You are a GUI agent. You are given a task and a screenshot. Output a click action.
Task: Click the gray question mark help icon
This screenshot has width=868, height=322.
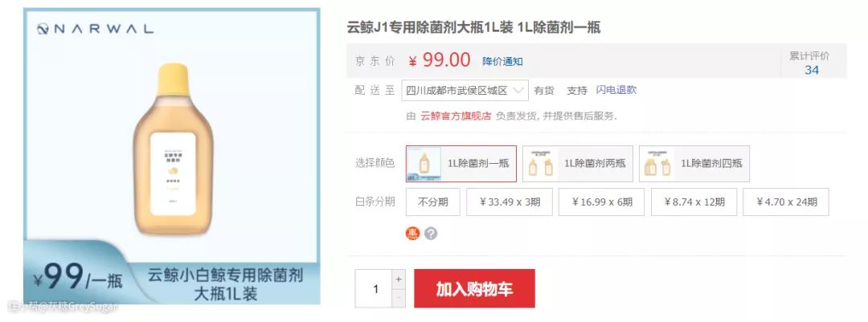click(x=431, y=234)
